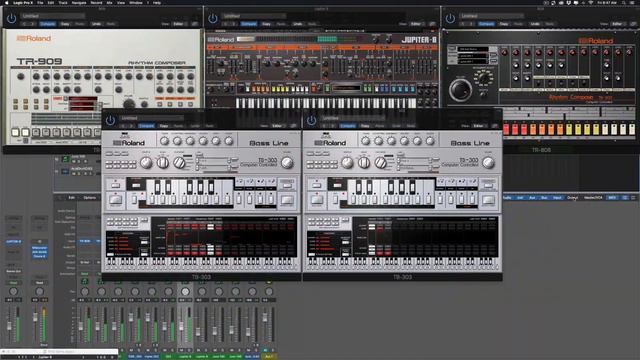Select the Output filter tab in mixer

pos(572,198)
